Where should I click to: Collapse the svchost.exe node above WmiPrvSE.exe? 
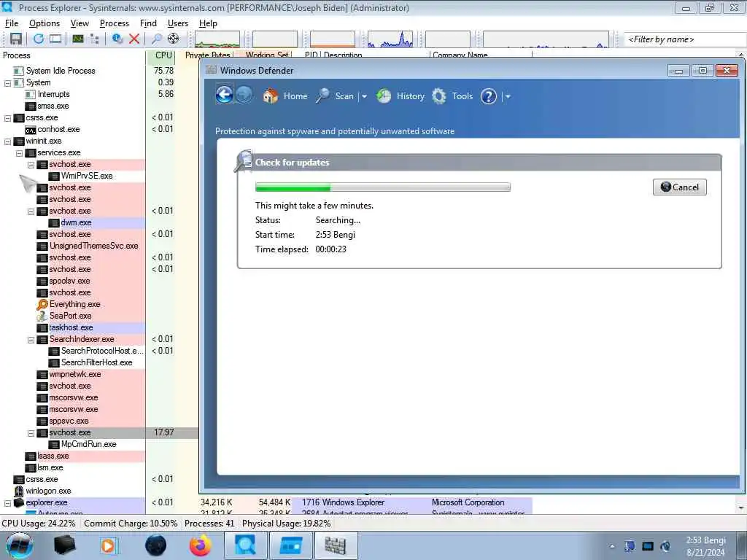[31, 165]
